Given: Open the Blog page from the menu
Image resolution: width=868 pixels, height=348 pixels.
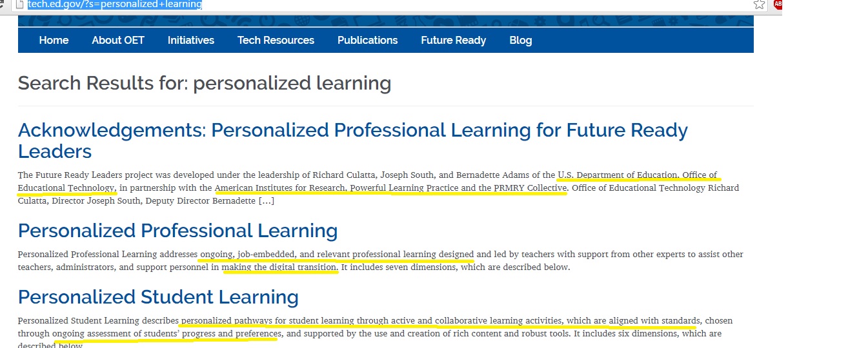Looking at the screenshot, I should (521, 40).
